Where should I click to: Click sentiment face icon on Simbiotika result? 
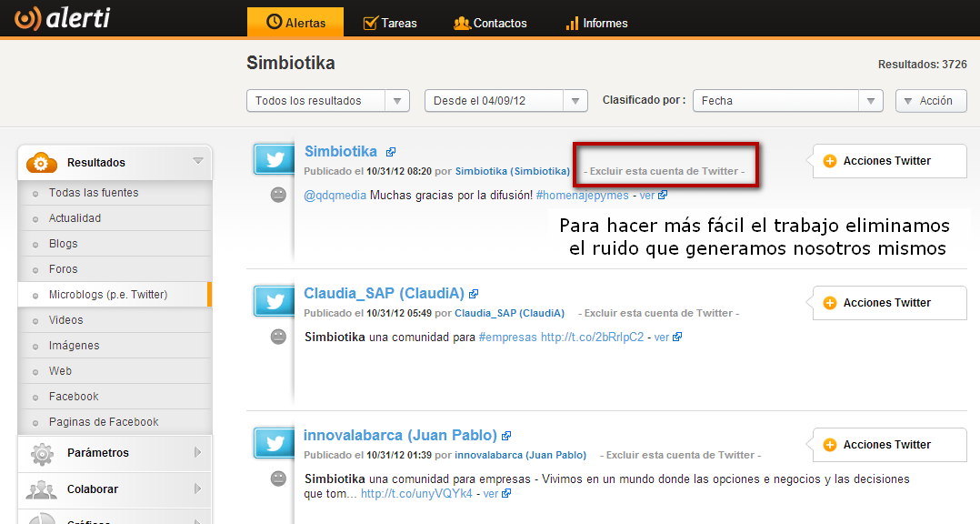[x=278, y=195]
